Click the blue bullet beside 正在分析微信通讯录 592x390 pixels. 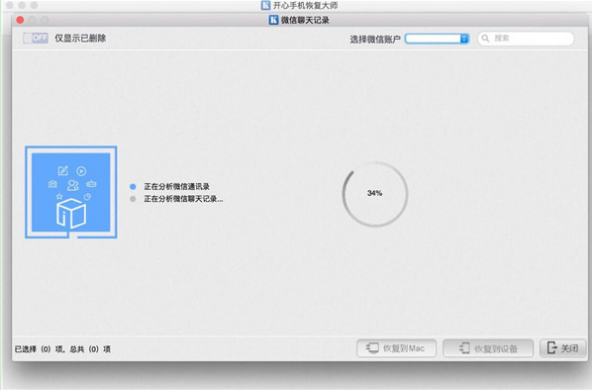pyautogui.click(x=133, y=187)
